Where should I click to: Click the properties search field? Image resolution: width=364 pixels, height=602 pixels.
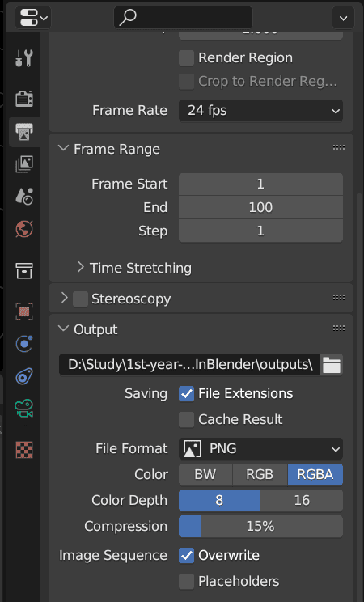(x=183, y=17)
